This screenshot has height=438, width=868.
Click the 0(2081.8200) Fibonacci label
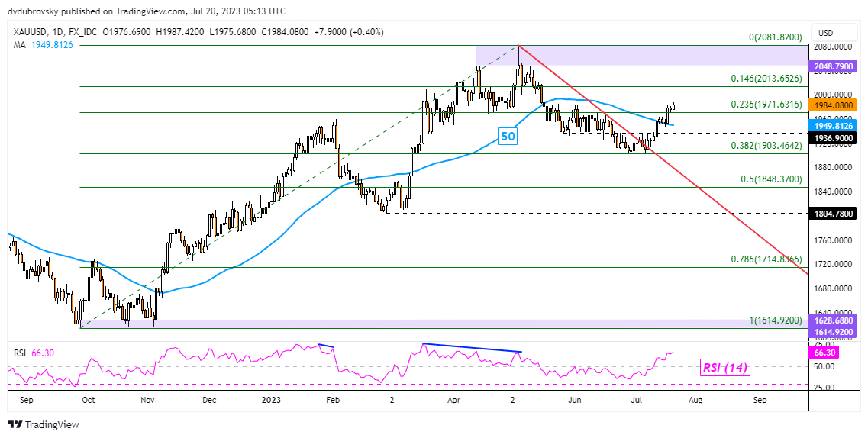coord(775,37)
